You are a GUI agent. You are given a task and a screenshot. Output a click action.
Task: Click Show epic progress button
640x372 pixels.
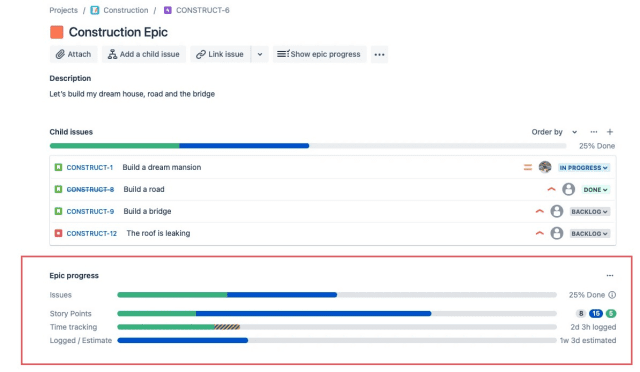[319, 54]
